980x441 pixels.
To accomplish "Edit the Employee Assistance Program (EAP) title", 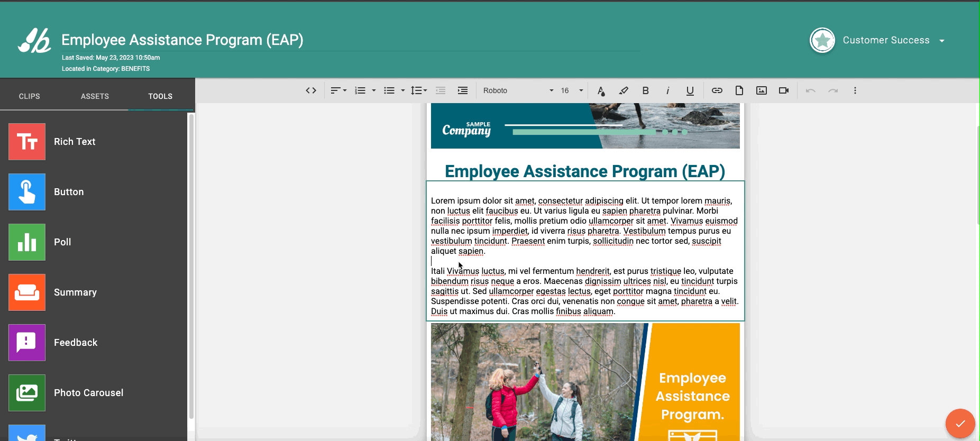I will pos(182,40).
